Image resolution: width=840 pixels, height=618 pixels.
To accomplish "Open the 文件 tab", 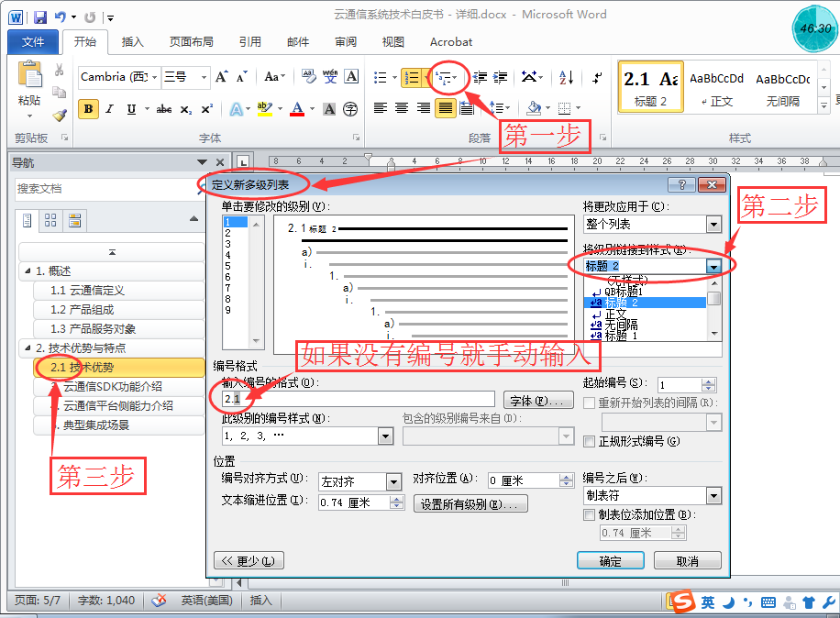I will point(33,42).
